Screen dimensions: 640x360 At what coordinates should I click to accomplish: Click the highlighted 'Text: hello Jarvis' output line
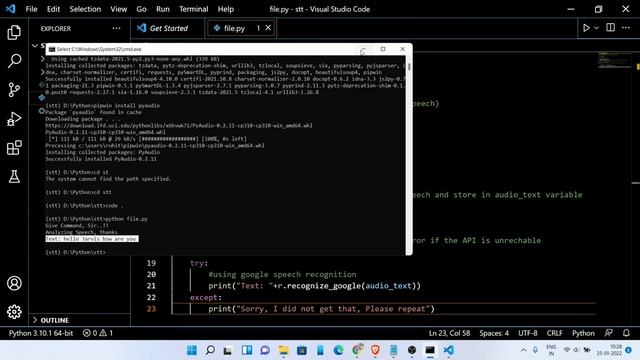(x=91, y=239)
